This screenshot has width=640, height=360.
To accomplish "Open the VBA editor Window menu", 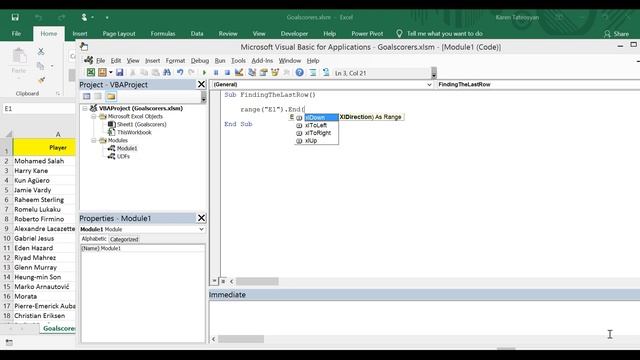I will click(289, 60).
